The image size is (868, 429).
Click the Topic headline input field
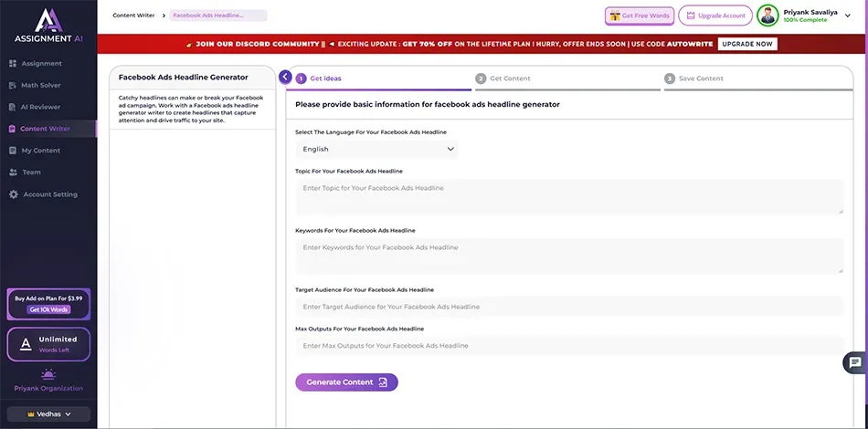tap(568, 196)
